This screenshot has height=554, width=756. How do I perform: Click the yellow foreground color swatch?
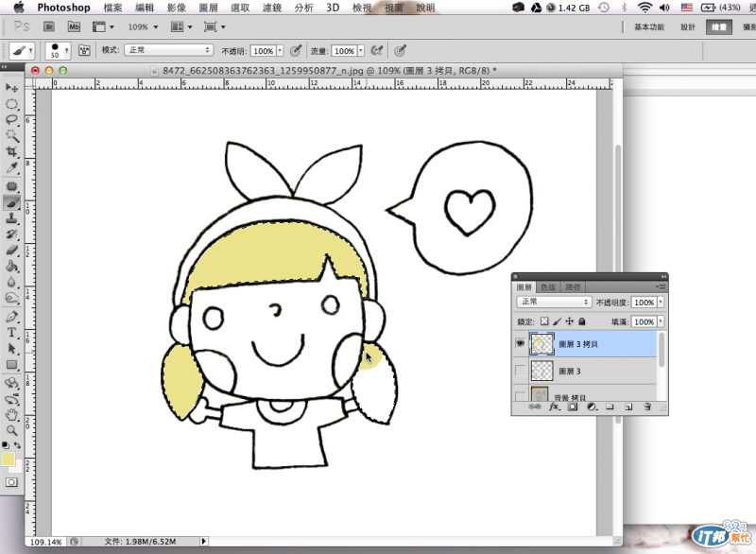coord(9,459)
